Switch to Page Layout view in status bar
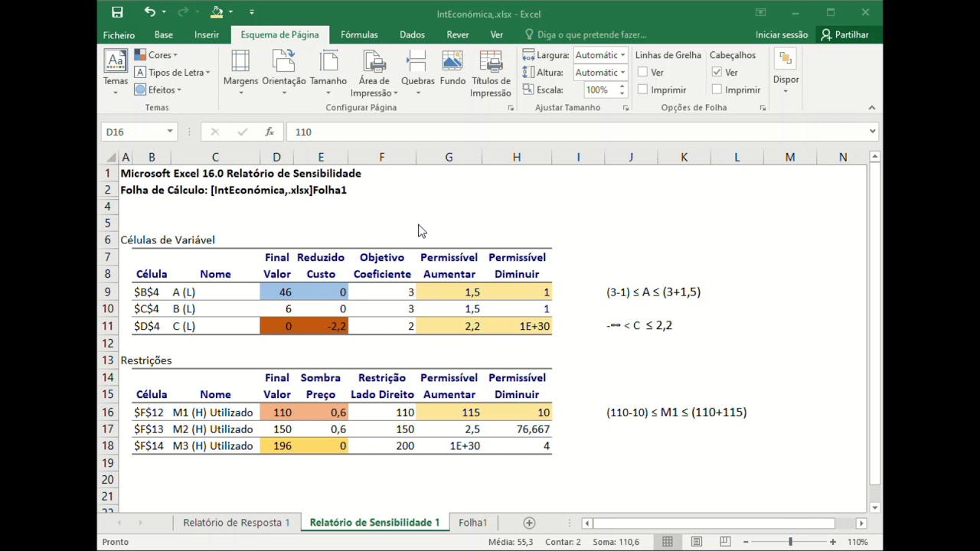 [696, 542]
